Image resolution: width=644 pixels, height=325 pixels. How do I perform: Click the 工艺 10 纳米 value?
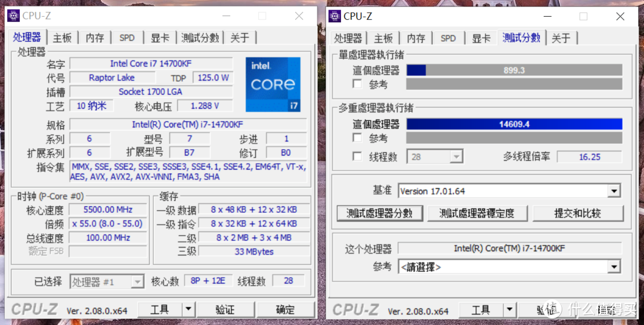[x=91, y=106]
